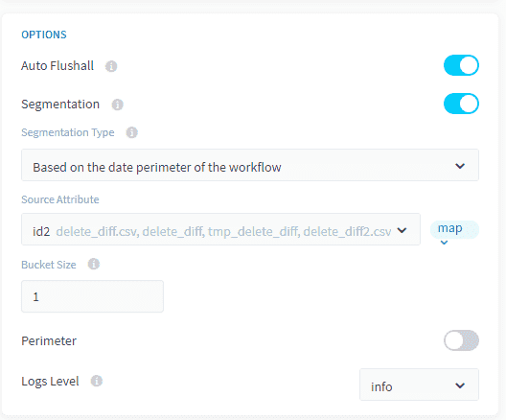The height and width of the screenshot is (420, 506).
Task: Click the Logs Level label text
Action: pos(50,382)
